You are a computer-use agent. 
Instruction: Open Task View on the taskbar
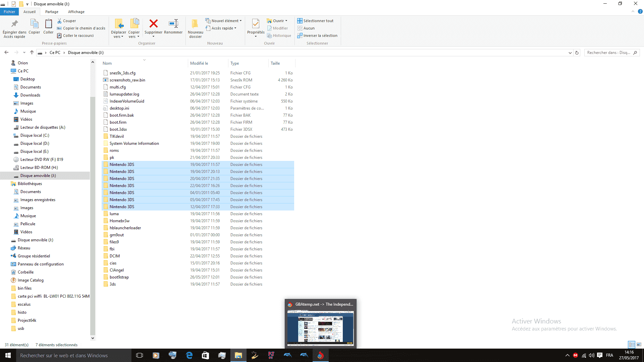tap(140, 355)
